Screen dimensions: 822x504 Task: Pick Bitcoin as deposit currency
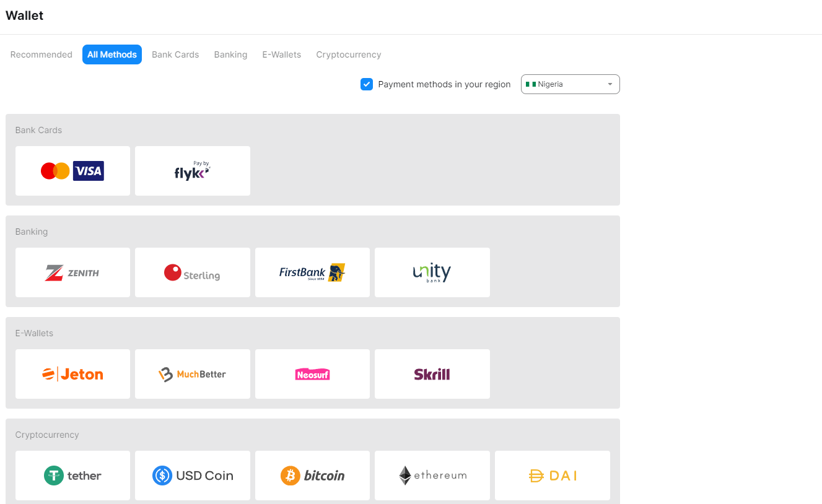pyautogui.click(x=312, y=476)
